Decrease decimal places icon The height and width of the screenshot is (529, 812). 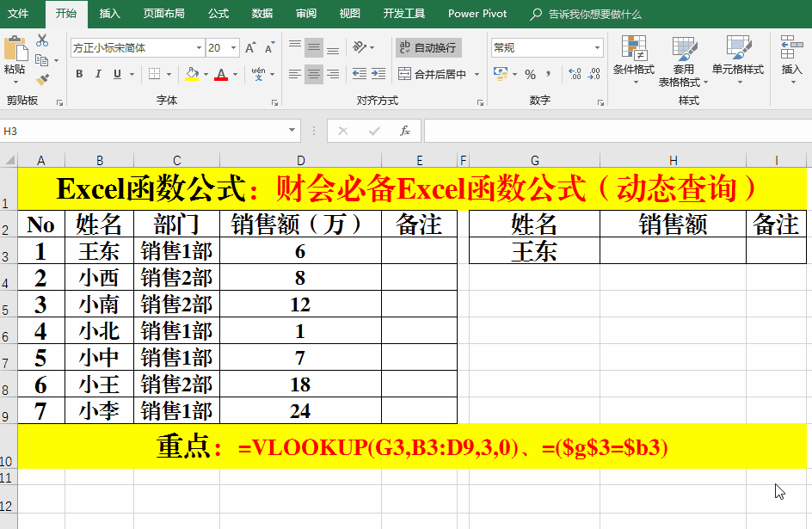click(x=594, y=74)
